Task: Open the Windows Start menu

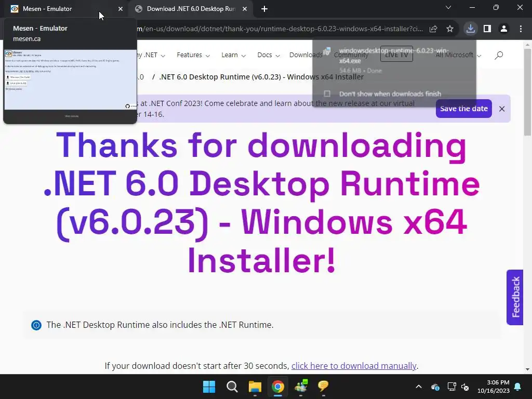Action: pos(209,387)
